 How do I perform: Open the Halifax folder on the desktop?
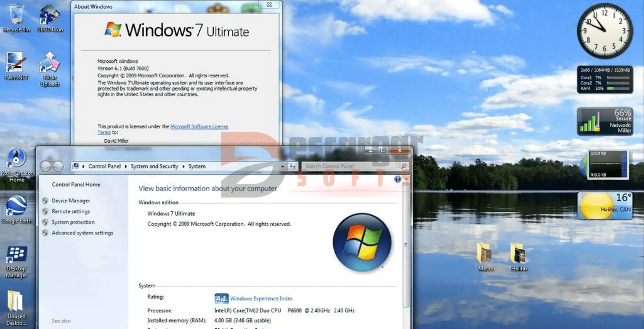pos(519,256)
